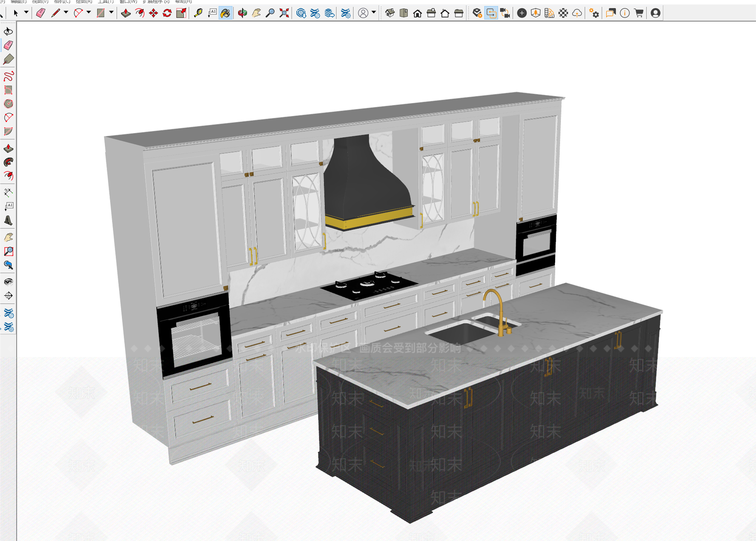The width and height of the screenshot is (756, 541).
Task: Select the arrow Select tool
Action: pyautogui.click(x=16, y=13)
